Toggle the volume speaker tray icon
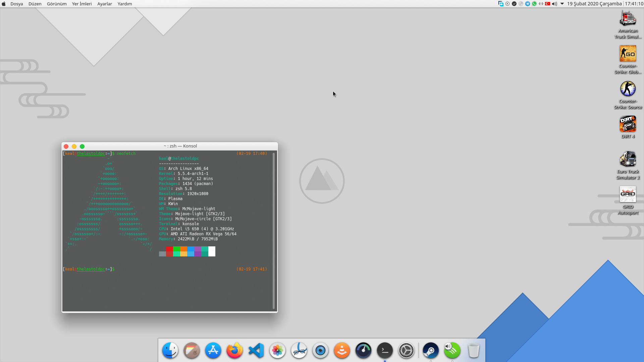 pos(554,4)
